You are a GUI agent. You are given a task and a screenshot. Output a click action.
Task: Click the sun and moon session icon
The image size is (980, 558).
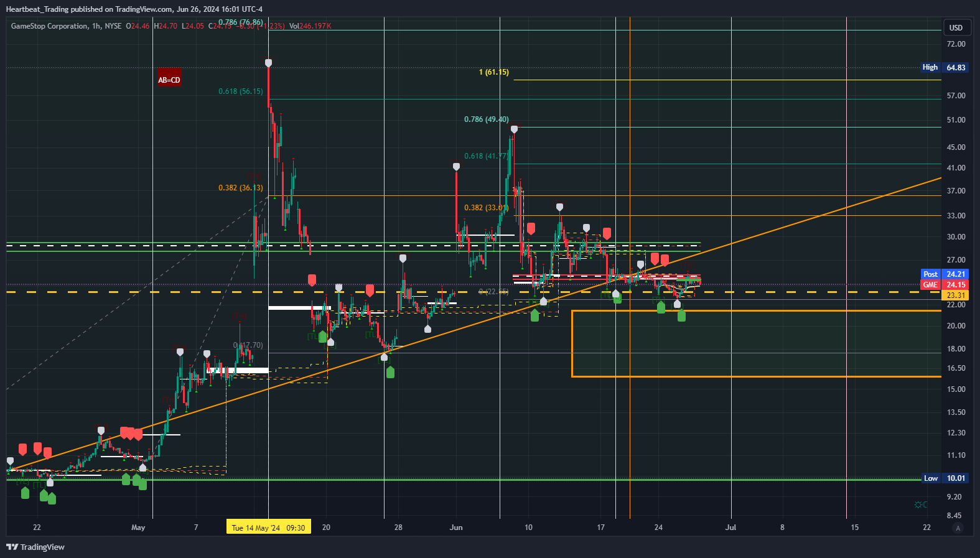921,505
